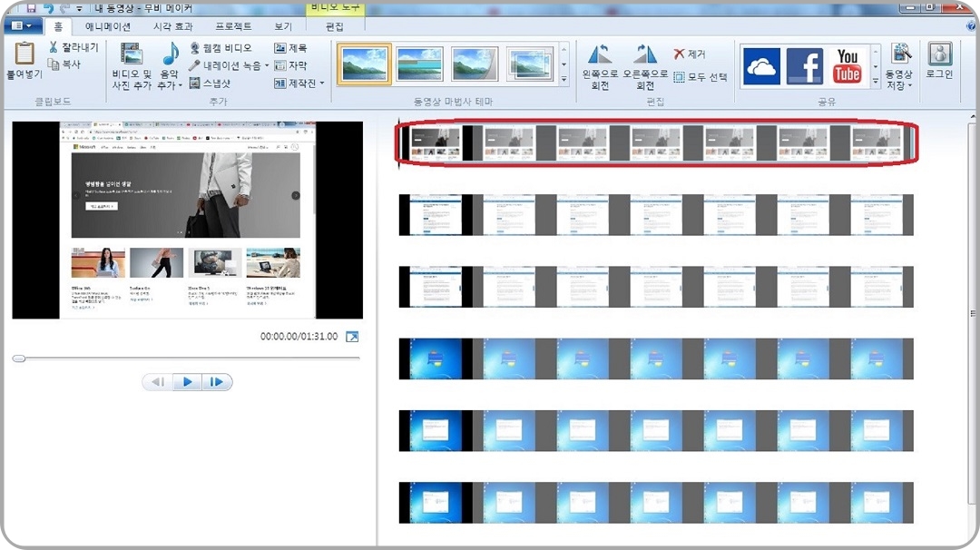Go to previous frame
This screenshot has width=980, height=550.
point(158,382)
